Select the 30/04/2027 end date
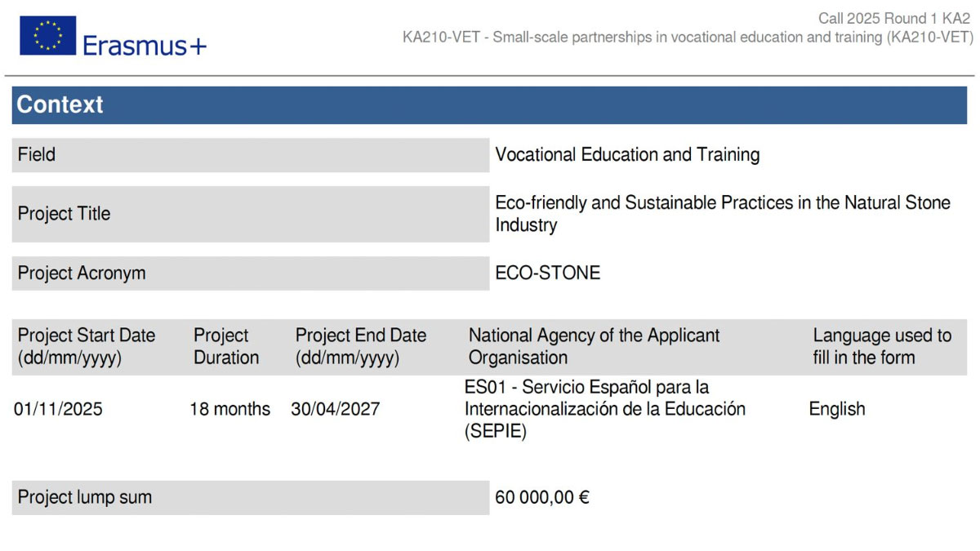The width and height of the screenshot is (980, 551). [336, 409]
